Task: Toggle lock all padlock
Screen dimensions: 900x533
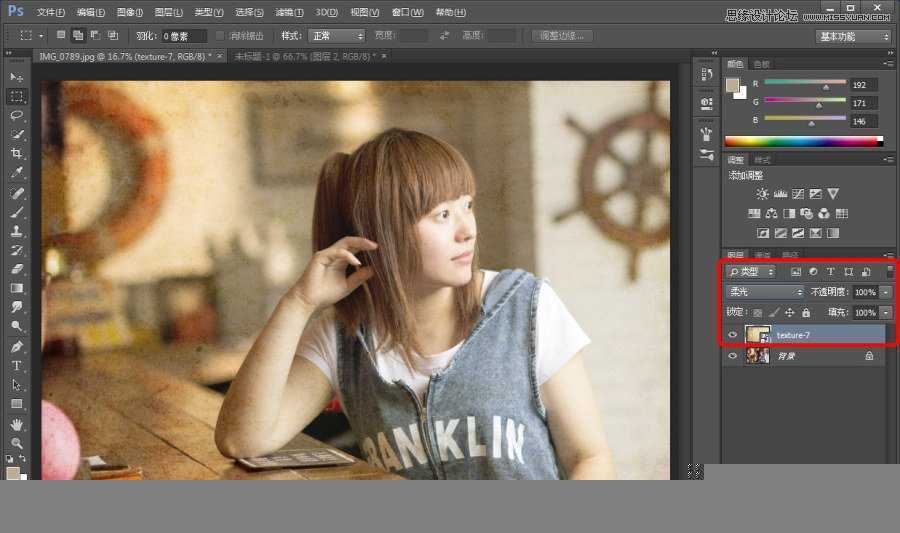Action: [x=806, y=313]
